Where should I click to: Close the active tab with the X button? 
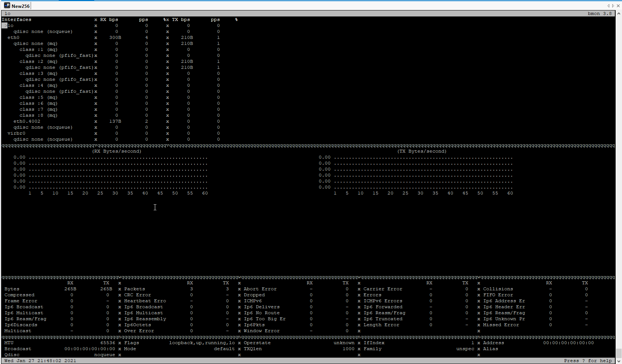(618, 6)
